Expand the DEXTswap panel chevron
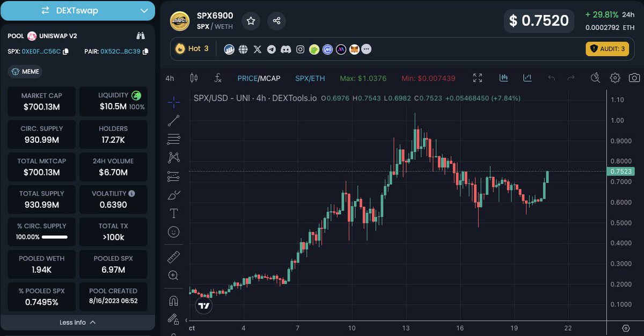 tap(144, 11)
